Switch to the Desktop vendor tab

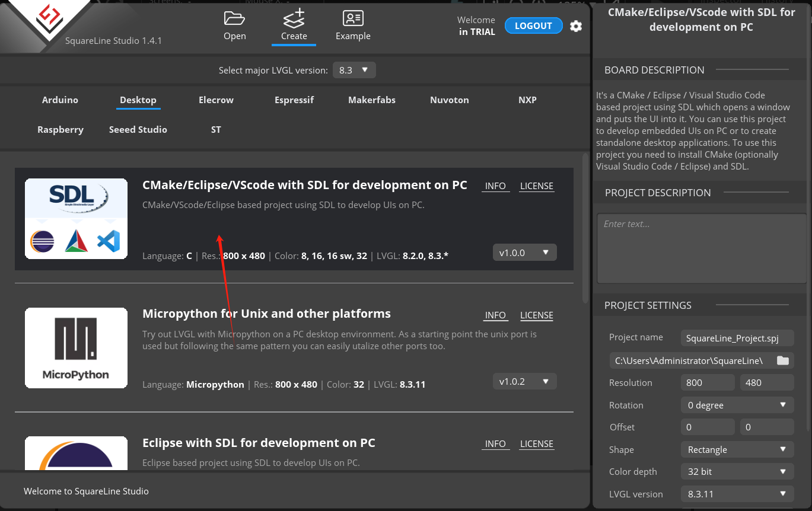point(138,100)
